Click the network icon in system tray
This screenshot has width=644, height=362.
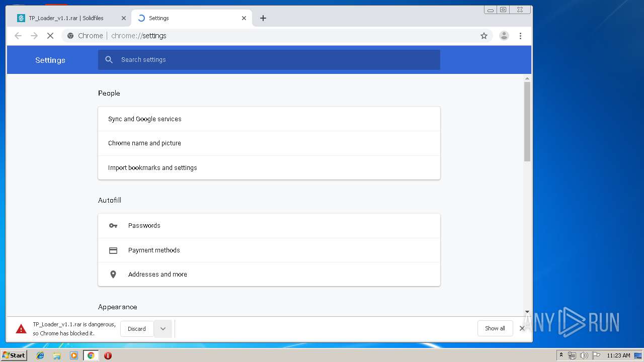pyautogui.click(x=572, y=355)
